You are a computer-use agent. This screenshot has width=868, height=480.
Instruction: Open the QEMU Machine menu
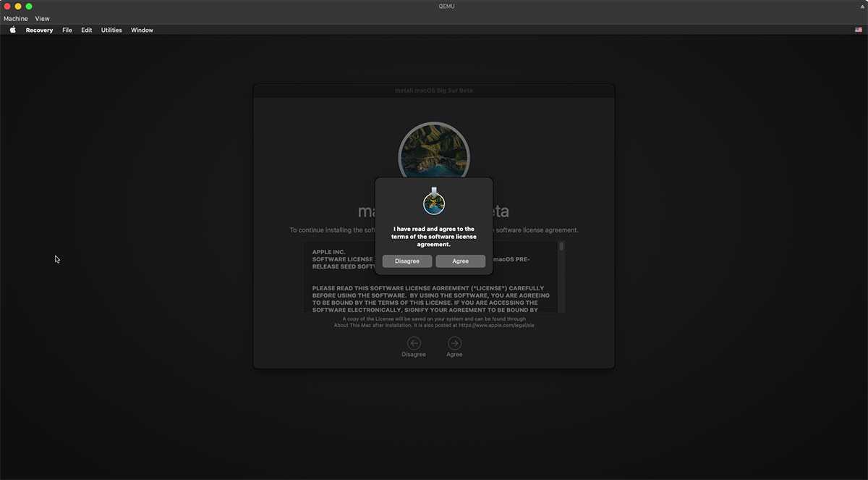(16, 19)
